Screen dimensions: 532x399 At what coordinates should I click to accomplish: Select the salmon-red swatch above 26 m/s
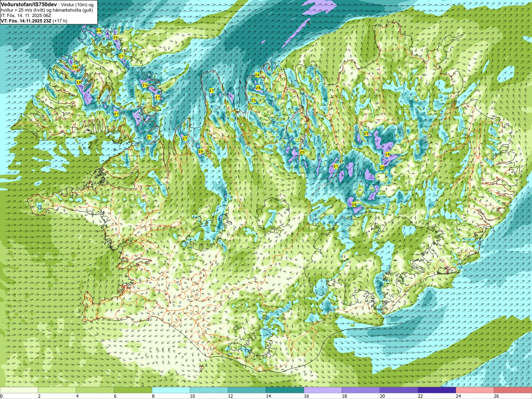coord(513,390)
